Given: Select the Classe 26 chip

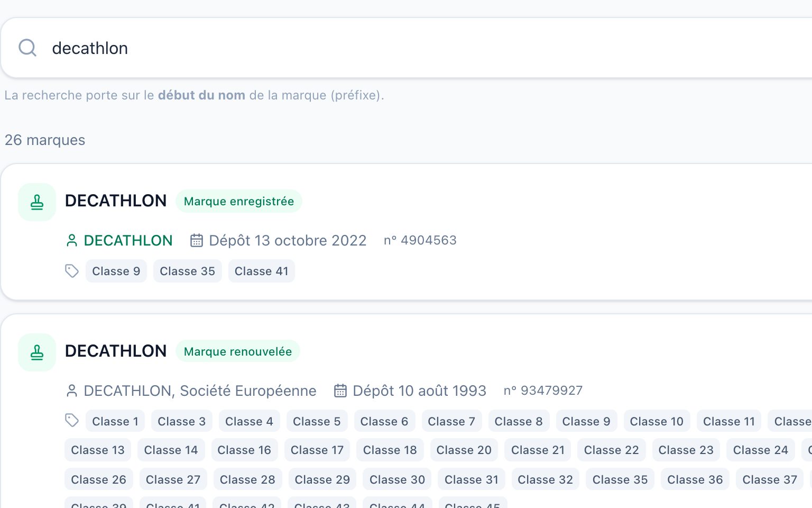Looking at the screenshot, I should [x=99, y=479].
